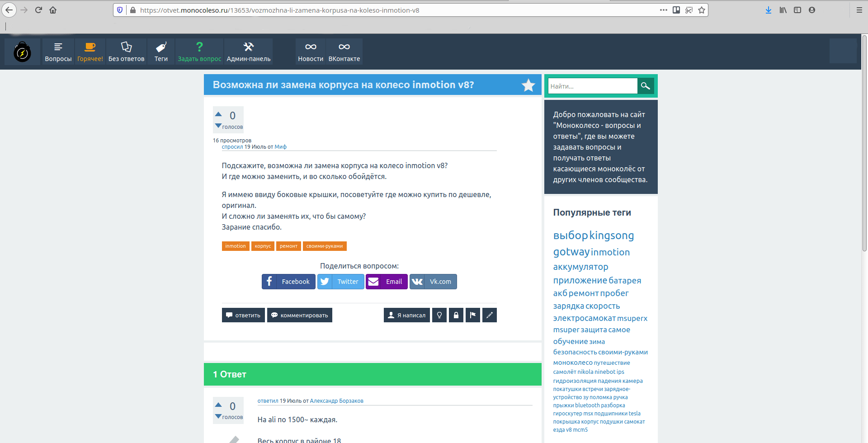Image resolution: width=868 pixels, height=443 pixels.
Task: Click Задать вопрос question mark icon
Action: point(199,46)
